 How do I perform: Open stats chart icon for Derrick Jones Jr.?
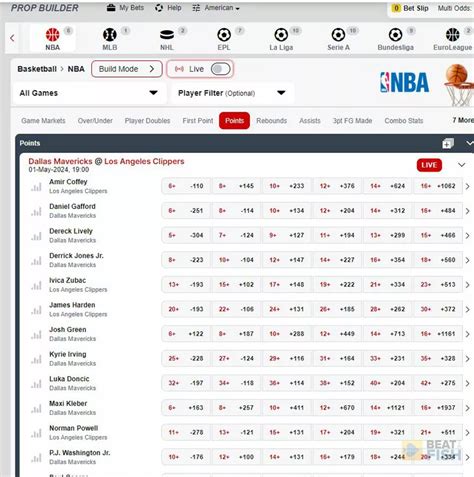coord(36,261)
